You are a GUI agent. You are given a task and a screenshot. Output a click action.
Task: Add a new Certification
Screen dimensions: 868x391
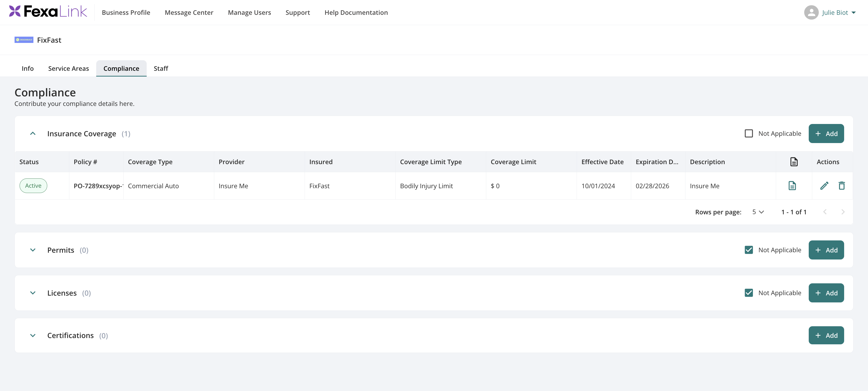point(826,336)
